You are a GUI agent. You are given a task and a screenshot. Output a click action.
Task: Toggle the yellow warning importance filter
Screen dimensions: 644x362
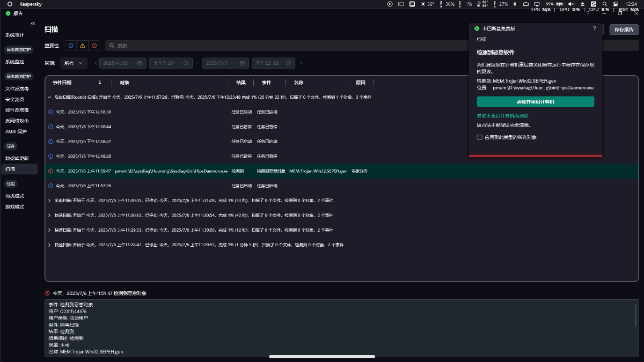(83, 46)
